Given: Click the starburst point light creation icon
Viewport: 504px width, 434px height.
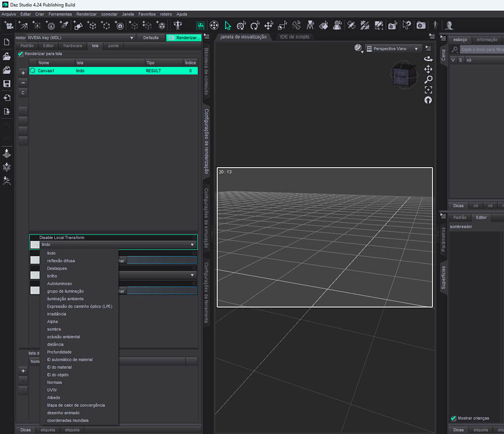Looking at the screenshot, I should pyautogui.click(x=36, y=25).
